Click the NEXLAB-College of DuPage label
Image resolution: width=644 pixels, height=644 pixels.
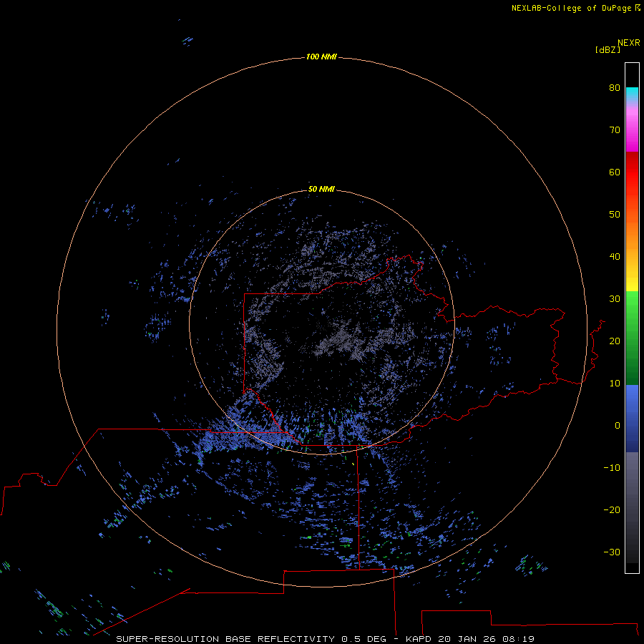click(571, 8)
